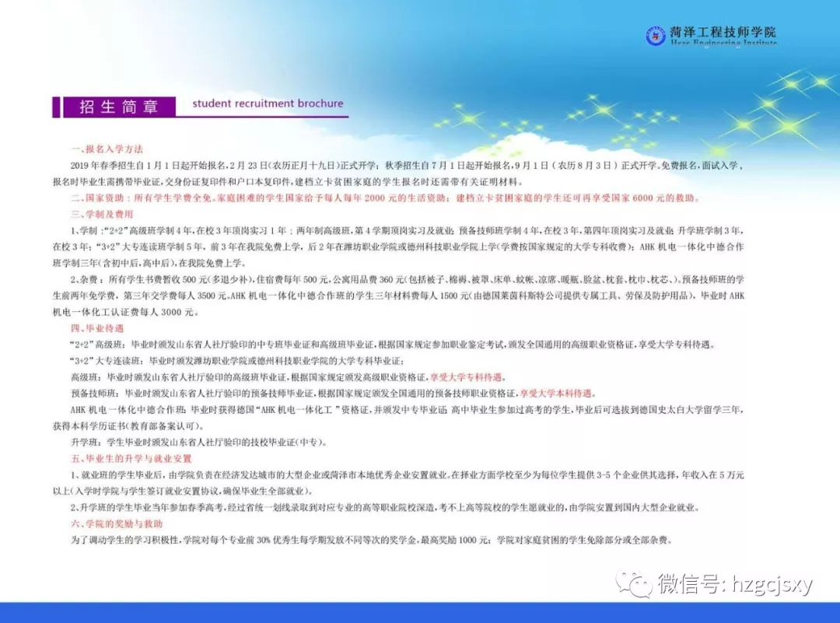Screen dimensions: 840x623
Task: Click the line beginning 1、学制
Action: click(x=407, y=230)
